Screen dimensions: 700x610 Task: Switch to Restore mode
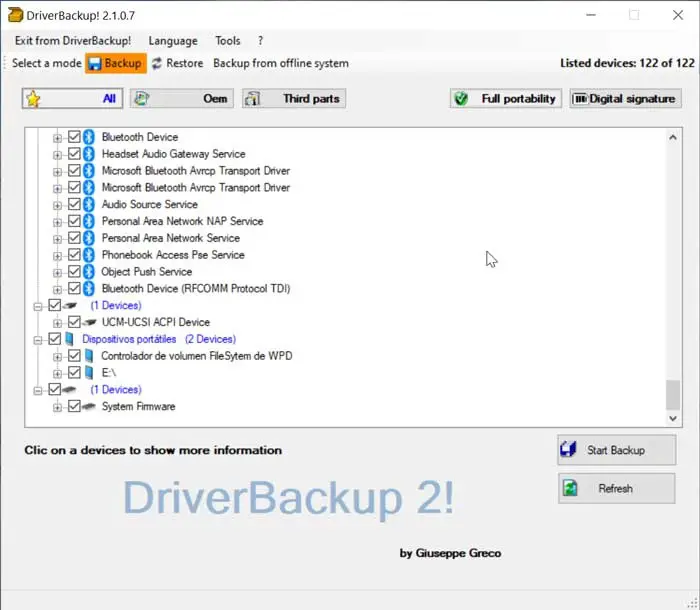click(x=178, y=63)
